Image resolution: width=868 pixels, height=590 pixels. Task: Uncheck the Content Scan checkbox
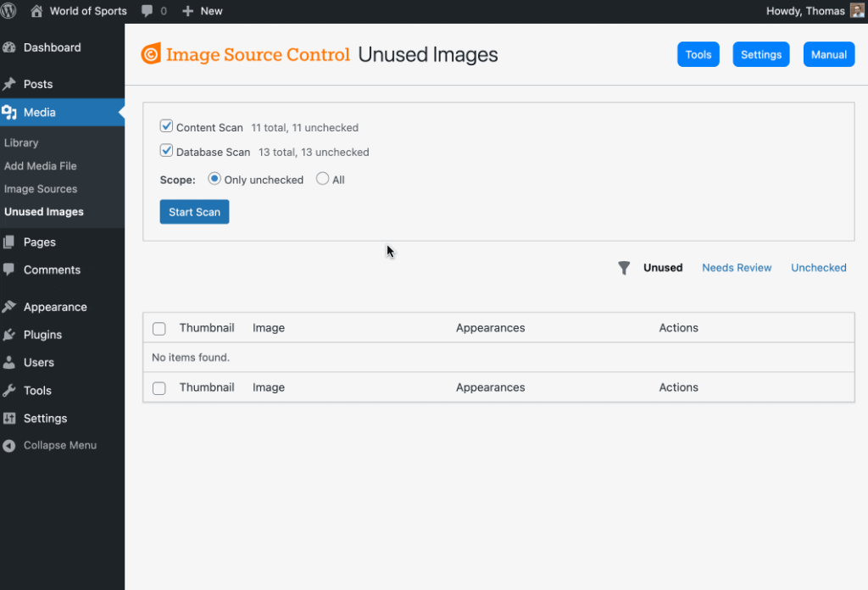[x=166, y=125]
